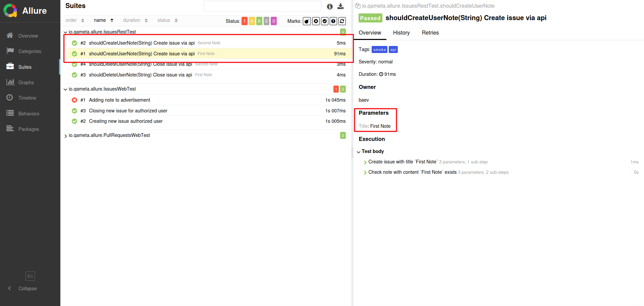Toggle the flaky tests bomb mark filter
644x306 pixels.
[307, 21]
